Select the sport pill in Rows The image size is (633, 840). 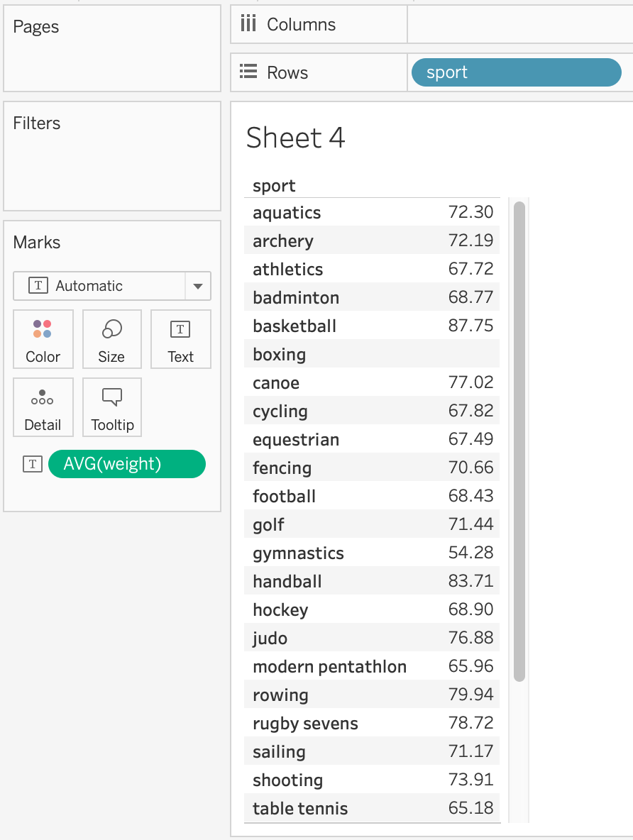pos(516,72)
